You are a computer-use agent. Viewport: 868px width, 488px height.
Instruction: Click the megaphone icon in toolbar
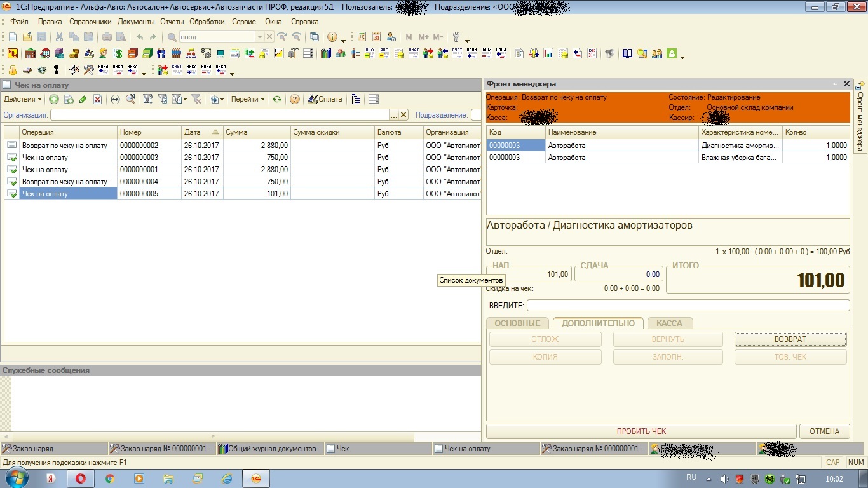click(x=610, y=53)
